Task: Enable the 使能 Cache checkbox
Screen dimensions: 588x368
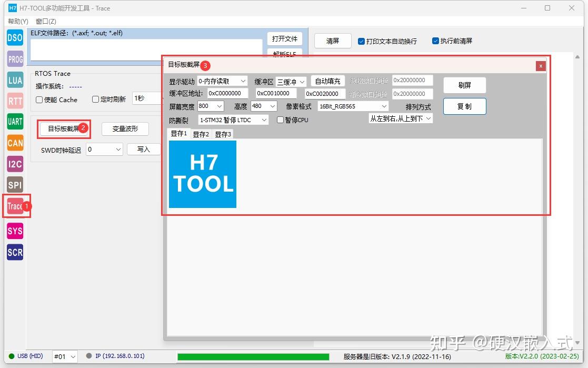Action: (39, 100)
